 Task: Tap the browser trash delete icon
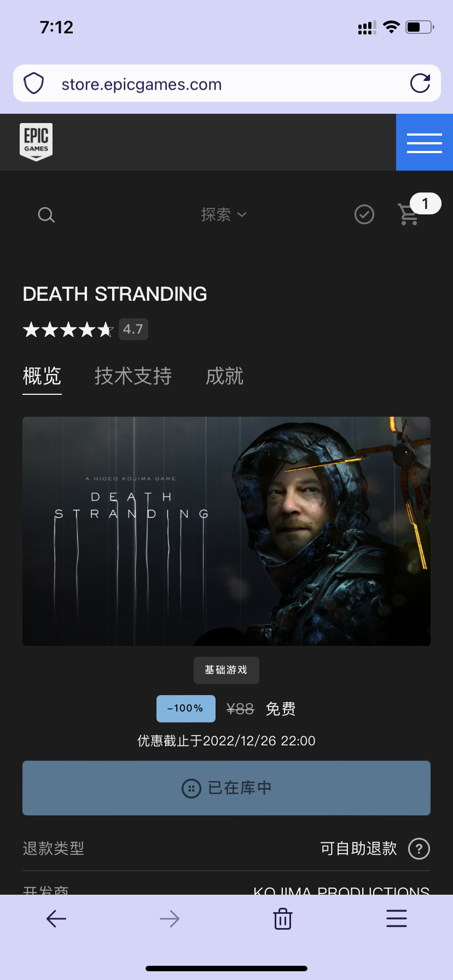(x=283, y=919)
